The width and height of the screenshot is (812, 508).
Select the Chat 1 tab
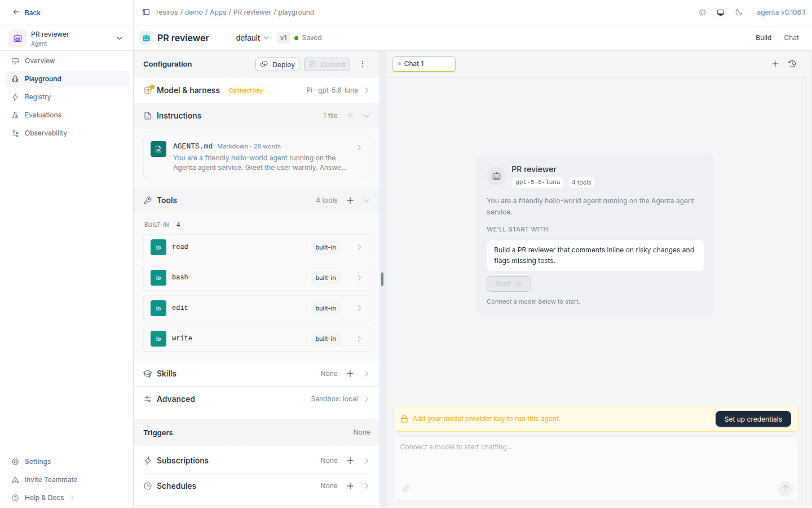tap(424, 64)
